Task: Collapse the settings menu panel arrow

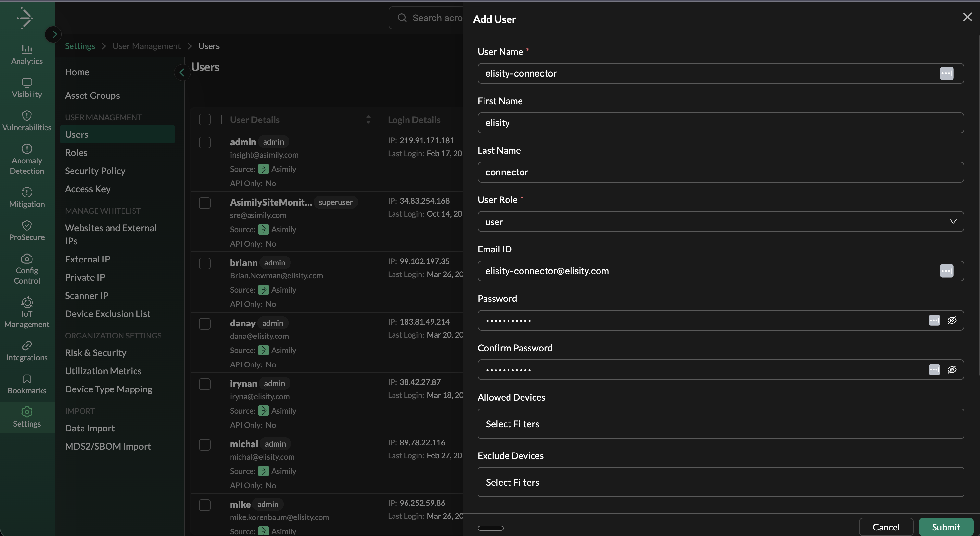Action: click(182, 72)
